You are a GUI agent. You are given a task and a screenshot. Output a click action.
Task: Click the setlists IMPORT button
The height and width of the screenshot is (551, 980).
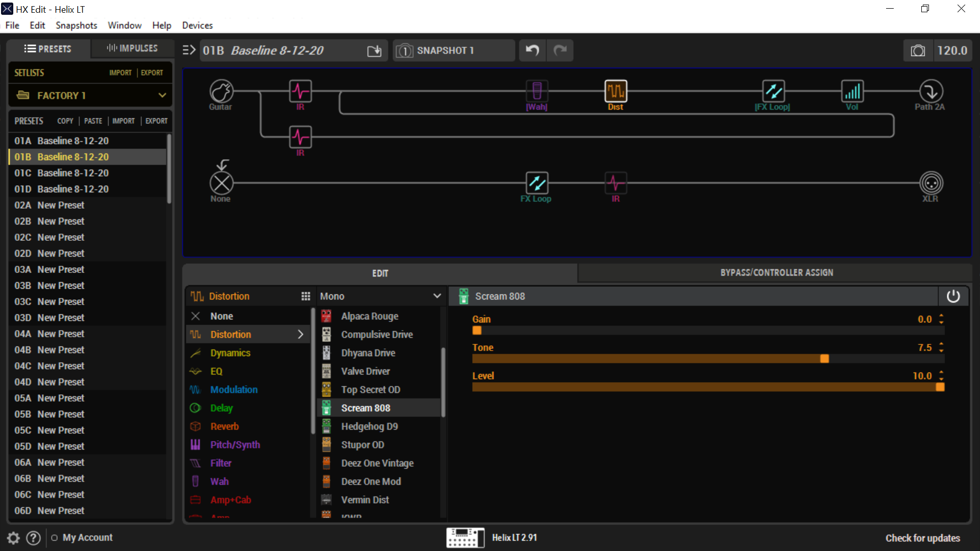click(120, 73)
